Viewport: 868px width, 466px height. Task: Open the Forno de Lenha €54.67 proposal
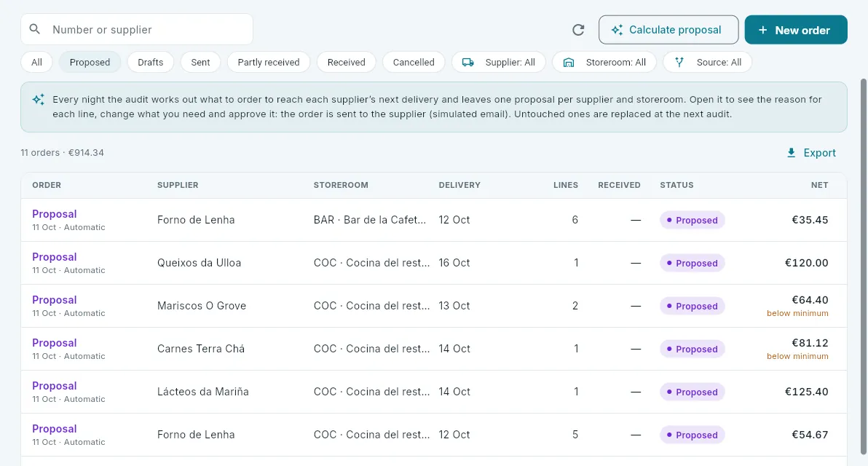click(434, 435)
